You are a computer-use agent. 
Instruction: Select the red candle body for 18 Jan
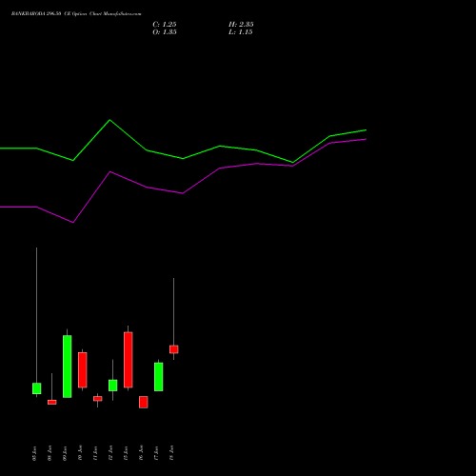point(174,349)
